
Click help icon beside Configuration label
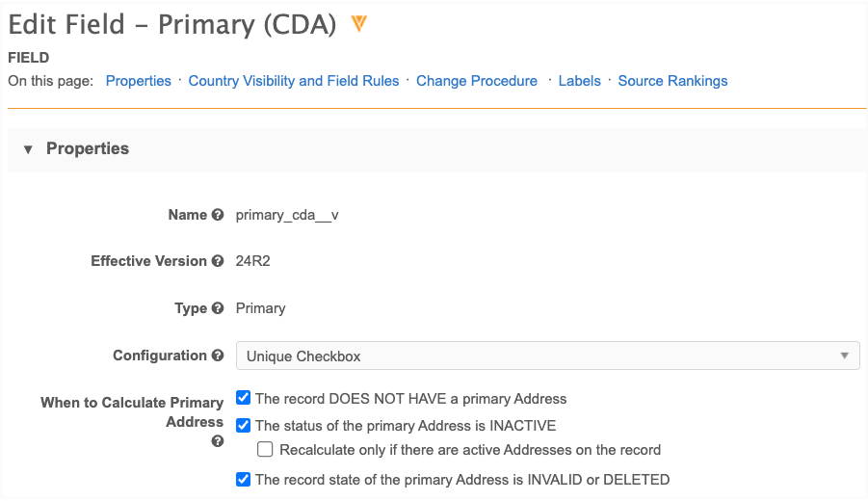pyautogui.click(x=218, y=356)
